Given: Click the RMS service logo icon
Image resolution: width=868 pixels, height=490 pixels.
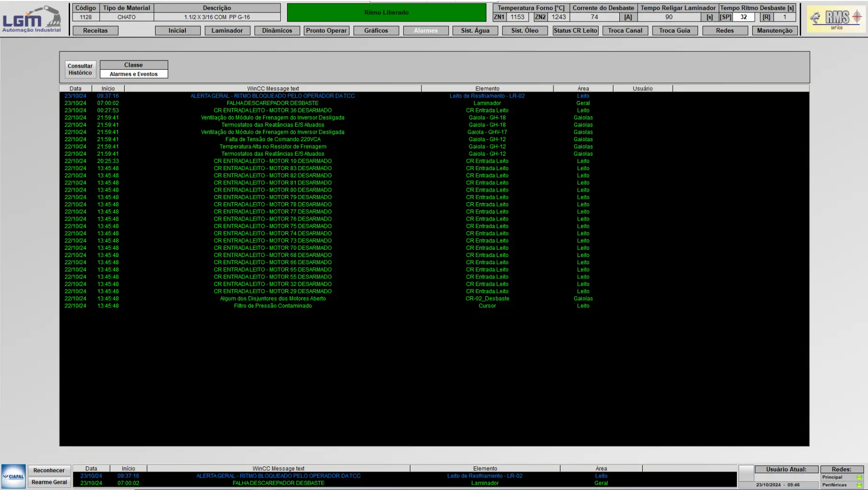Looking at the screenshot, I should (x=836, y=19).
